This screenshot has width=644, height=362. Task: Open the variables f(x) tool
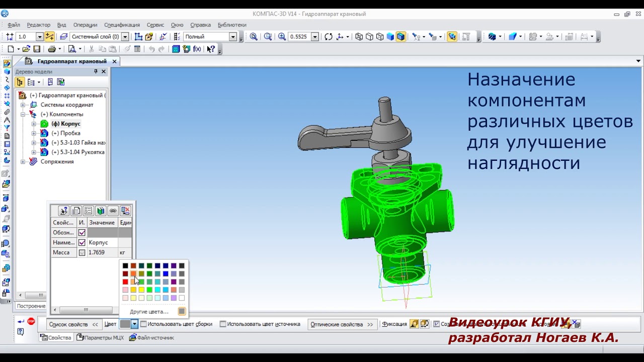pos(197,49)
